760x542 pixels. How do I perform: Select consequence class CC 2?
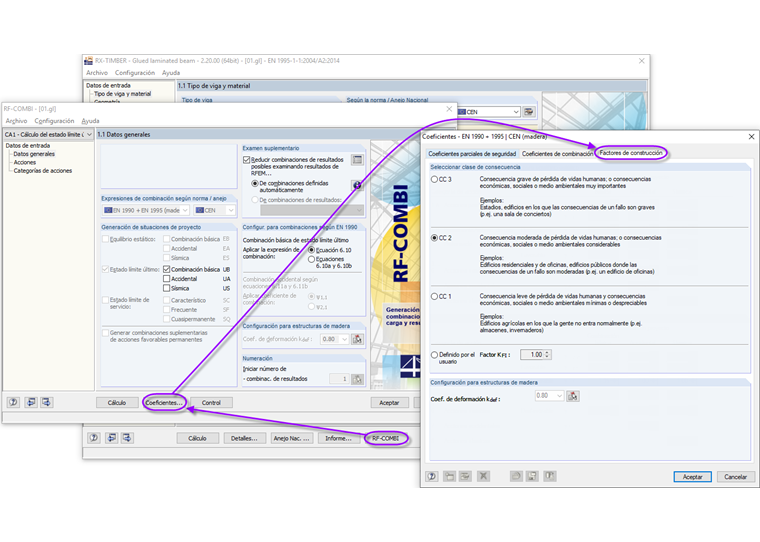434,238
